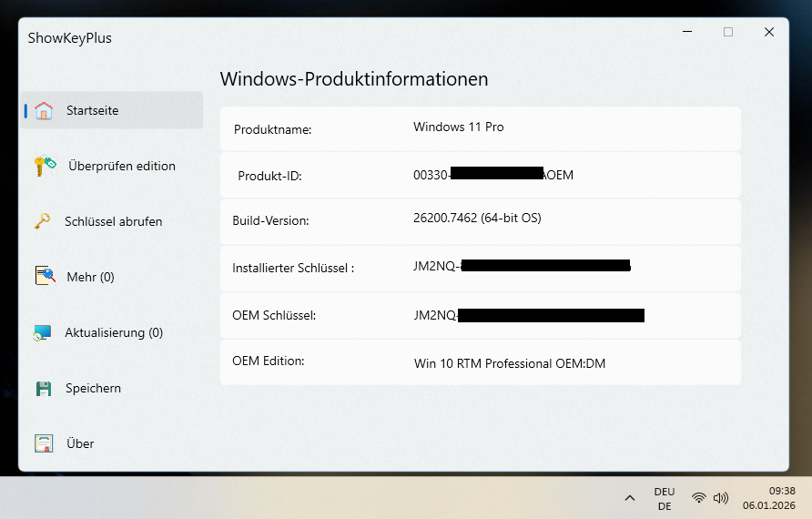The height and width of the screenshot is (519, 812).
Task: Open Aktualisierung (0) section
Action: click(112, 332)
